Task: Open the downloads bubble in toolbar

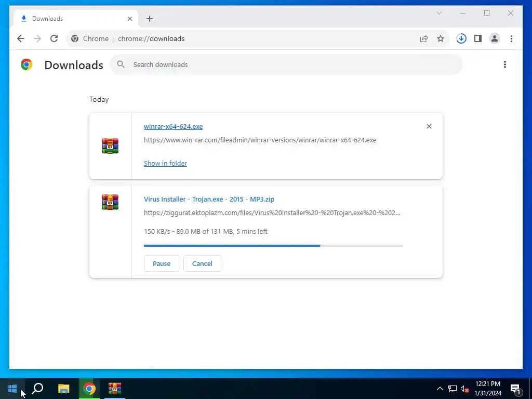Action: (461, 38)
